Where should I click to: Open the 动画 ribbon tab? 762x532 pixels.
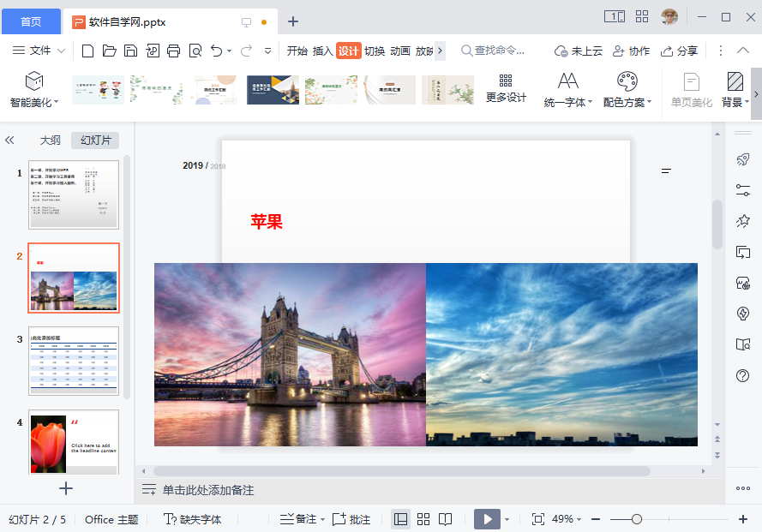400,51
